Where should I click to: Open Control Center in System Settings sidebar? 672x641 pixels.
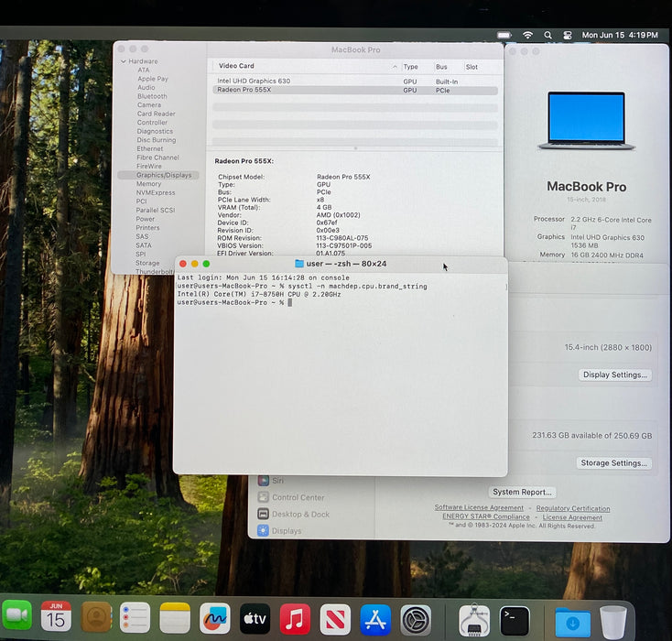click(291, 497)
